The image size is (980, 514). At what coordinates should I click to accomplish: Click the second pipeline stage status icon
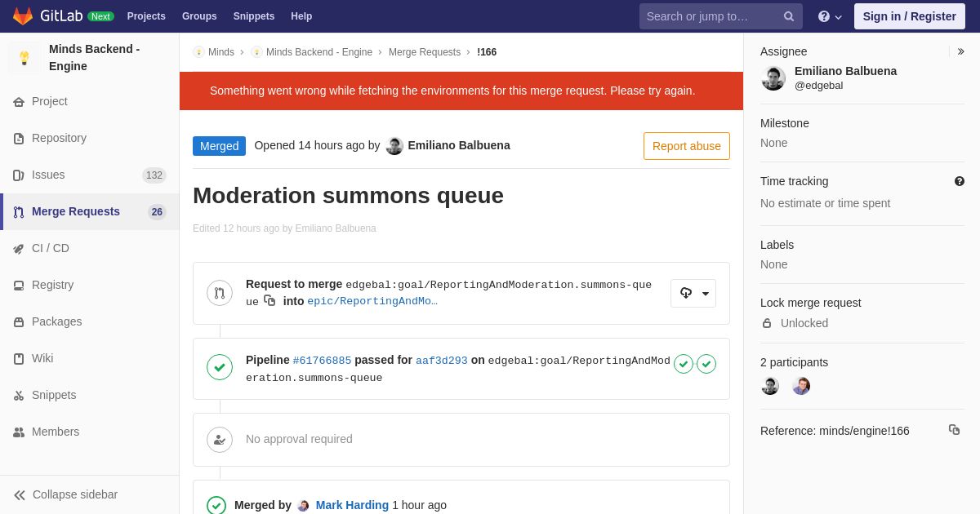click(706, 364)
